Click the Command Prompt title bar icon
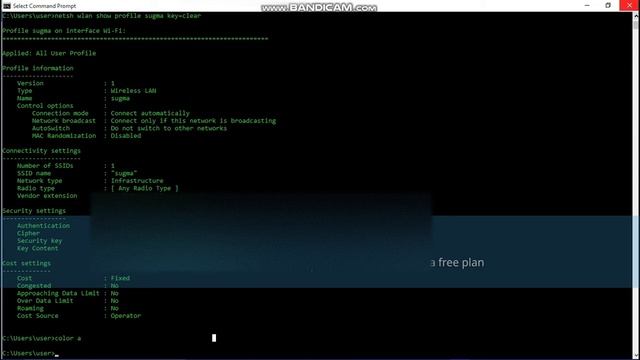Image resolution: width=640 pixels, height=360 pixels. click(x=7, y=6)
